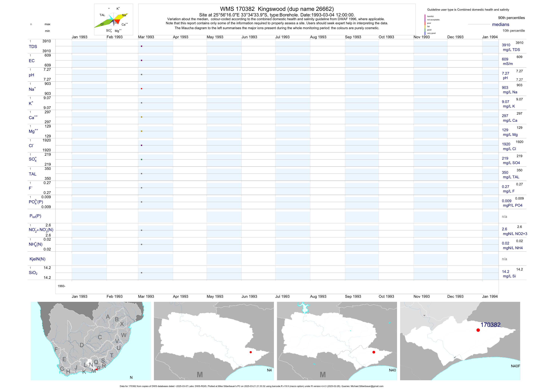This screenshot has height=392, width=554.
Task: Click the WMS 170382 Kingswood title
Action: click(x=277, y=9)
